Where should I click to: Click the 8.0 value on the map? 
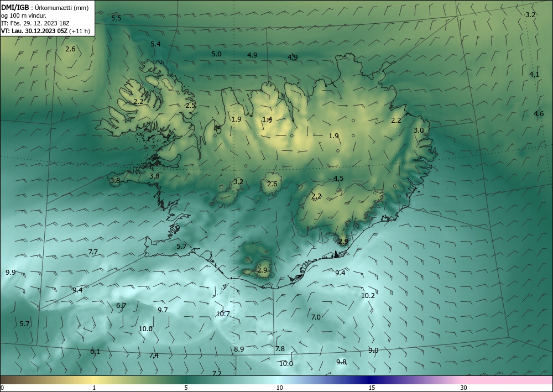175,228
